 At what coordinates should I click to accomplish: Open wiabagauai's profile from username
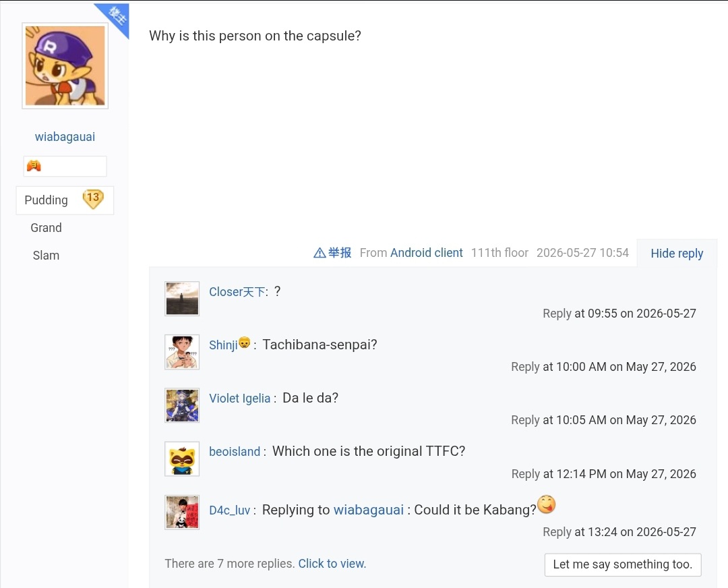65,137
